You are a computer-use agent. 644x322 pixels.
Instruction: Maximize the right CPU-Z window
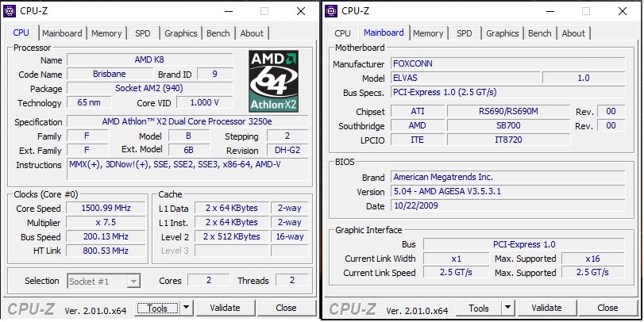[x=586, y=11]
